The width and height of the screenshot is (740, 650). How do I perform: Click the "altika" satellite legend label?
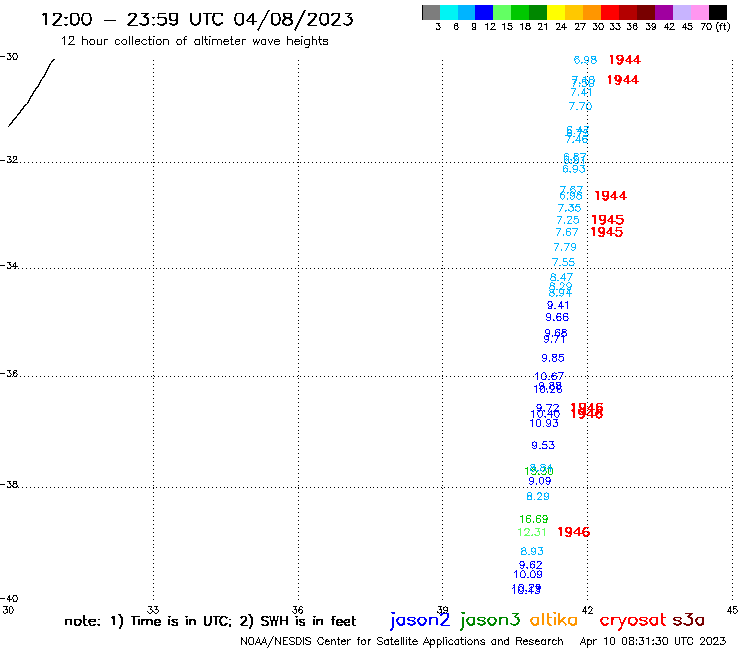[x=554, y=620]
